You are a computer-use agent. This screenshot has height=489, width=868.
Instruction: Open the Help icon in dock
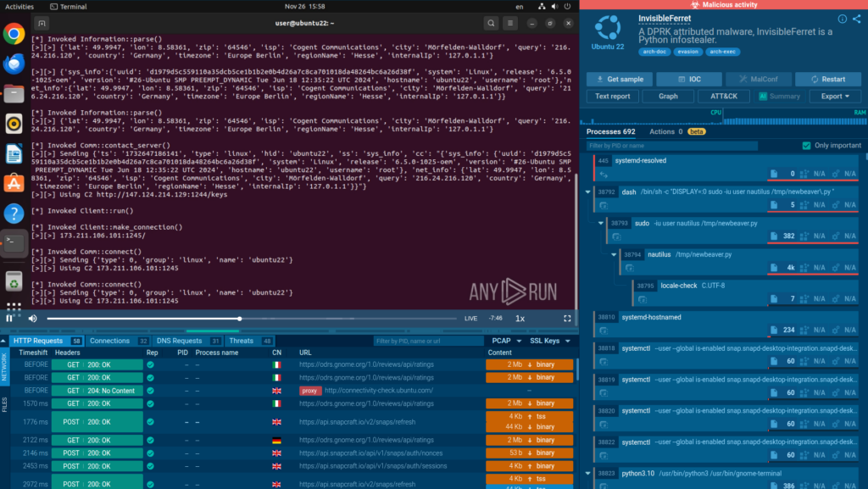[14, 213]
